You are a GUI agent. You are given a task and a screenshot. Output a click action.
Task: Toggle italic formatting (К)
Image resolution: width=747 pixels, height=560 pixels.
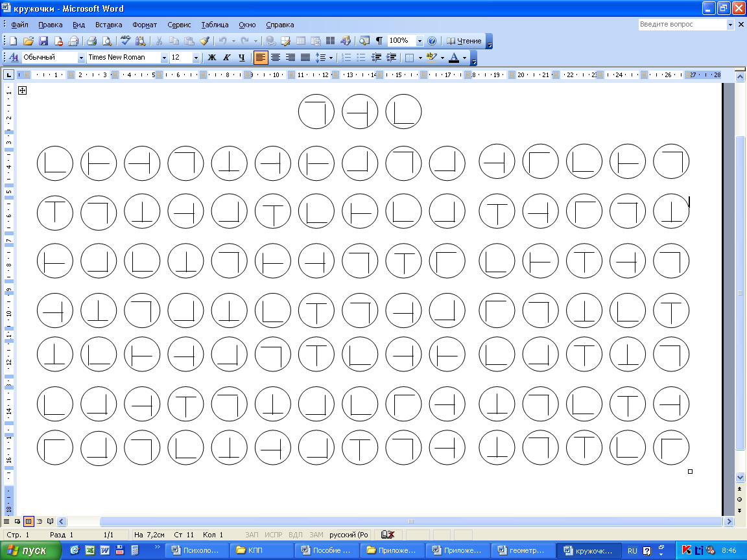pyautogui.click(x=227, y=58)
